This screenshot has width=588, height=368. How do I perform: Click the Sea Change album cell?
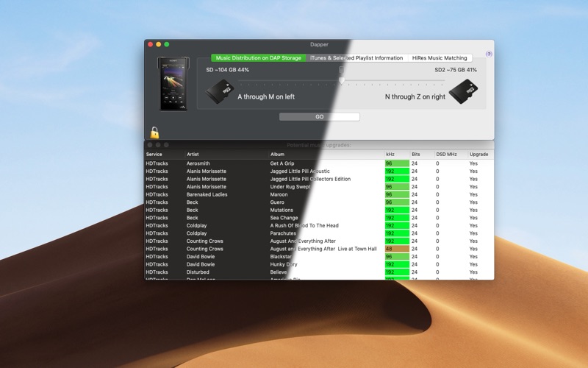[x=284, y=218]
